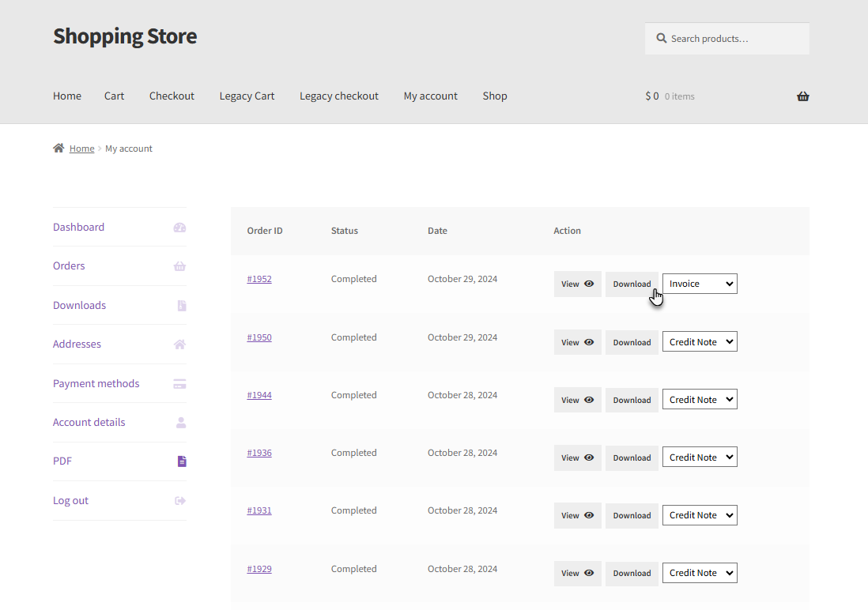This screenshot has width=868, height=610.
Task: Click the Shopping Store site title
Action: pyautogui.click(x=125, y=36)
